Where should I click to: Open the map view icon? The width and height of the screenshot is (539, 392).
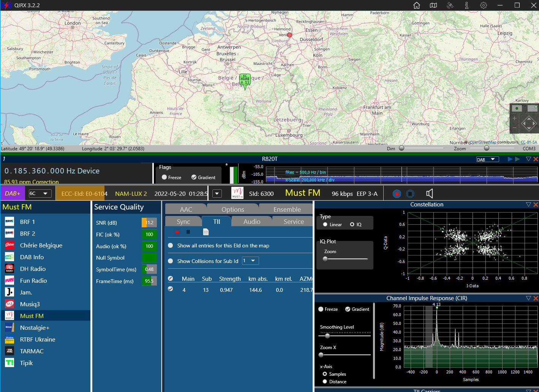coord(433,5)
